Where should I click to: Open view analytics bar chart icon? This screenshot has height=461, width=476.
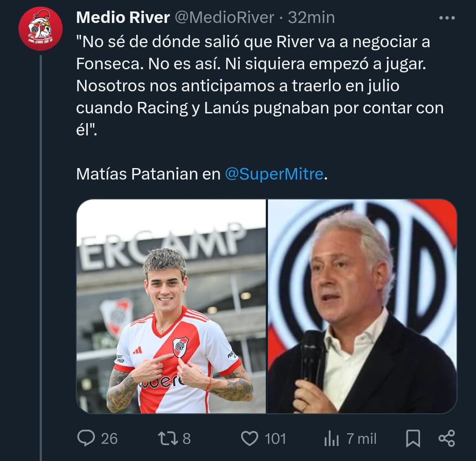[x=331, y=439]
